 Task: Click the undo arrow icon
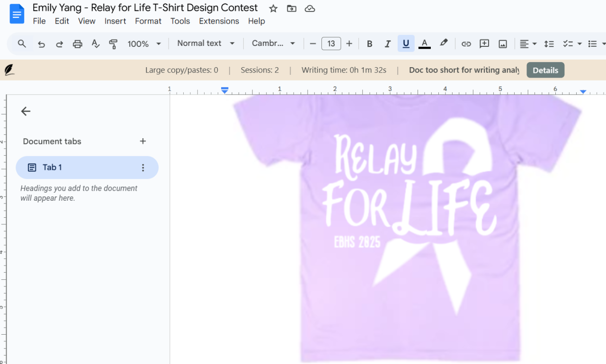pyautogui.click(x=41, y=44)
